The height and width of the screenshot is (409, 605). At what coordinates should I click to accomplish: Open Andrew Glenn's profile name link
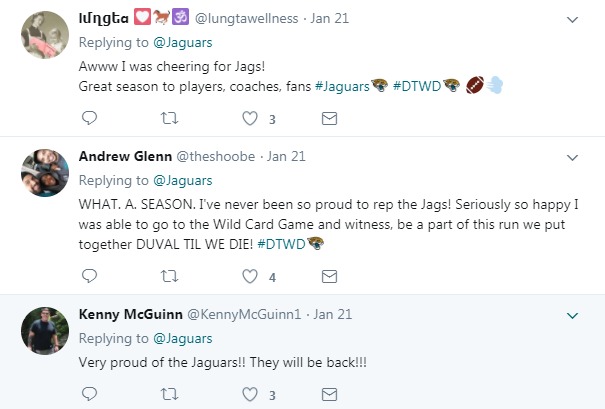point(124,156)
